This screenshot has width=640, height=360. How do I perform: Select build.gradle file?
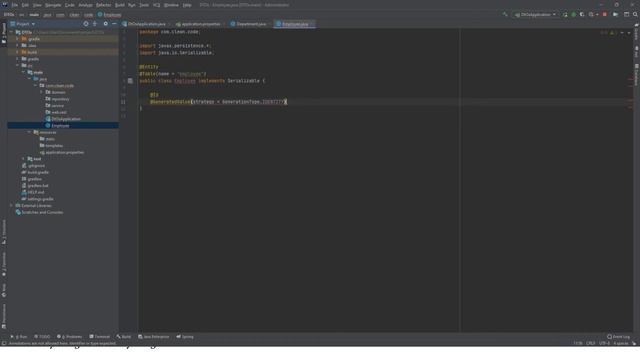35,172
